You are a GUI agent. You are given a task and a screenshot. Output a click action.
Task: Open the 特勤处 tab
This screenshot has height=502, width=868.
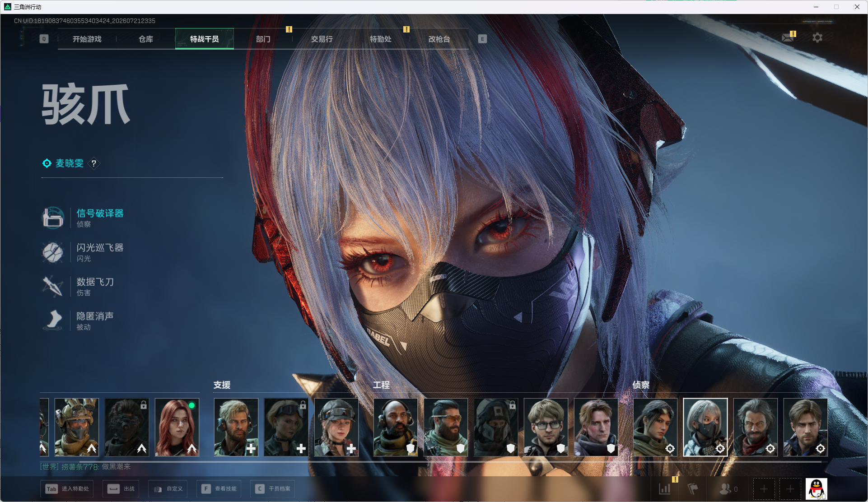click(380, 39)
